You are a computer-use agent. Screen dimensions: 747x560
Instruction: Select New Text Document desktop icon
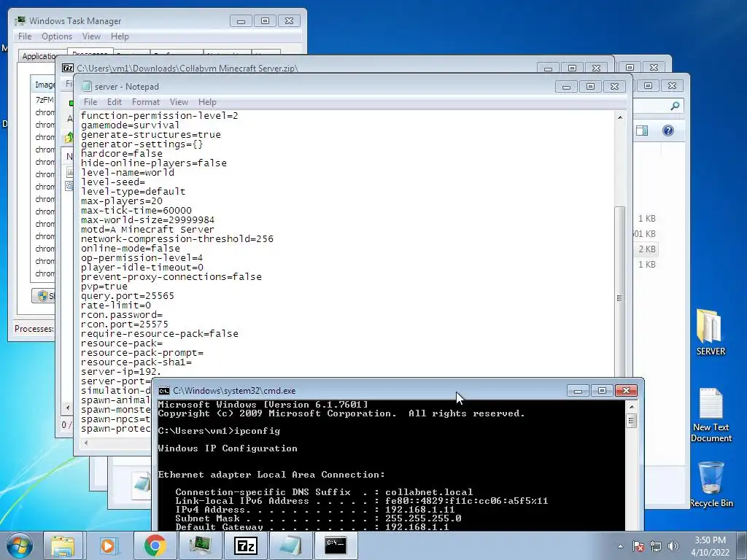pos(711,415)
